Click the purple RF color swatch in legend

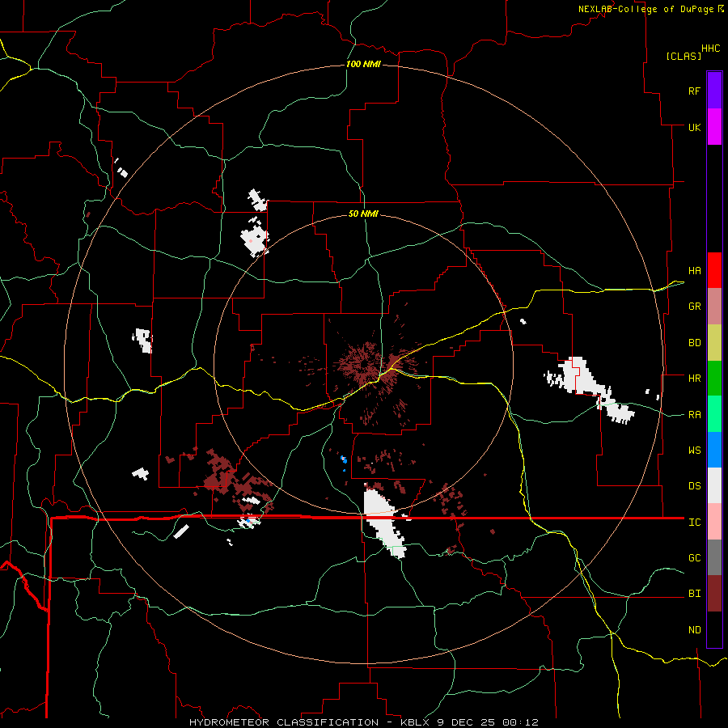714,91
